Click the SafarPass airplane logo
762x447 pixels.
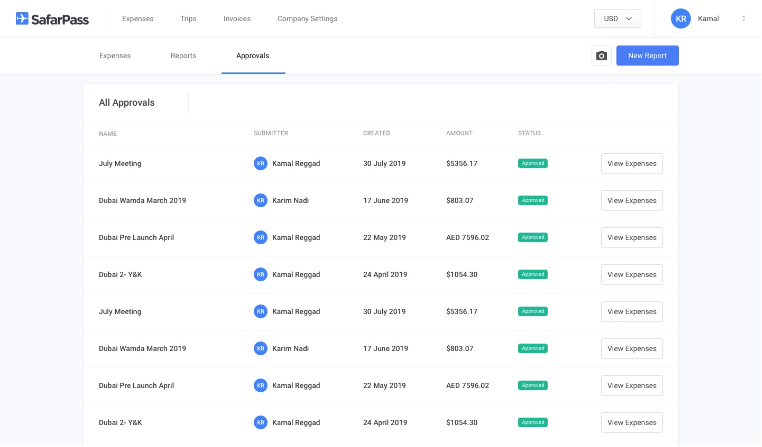(x=22, y=18)
